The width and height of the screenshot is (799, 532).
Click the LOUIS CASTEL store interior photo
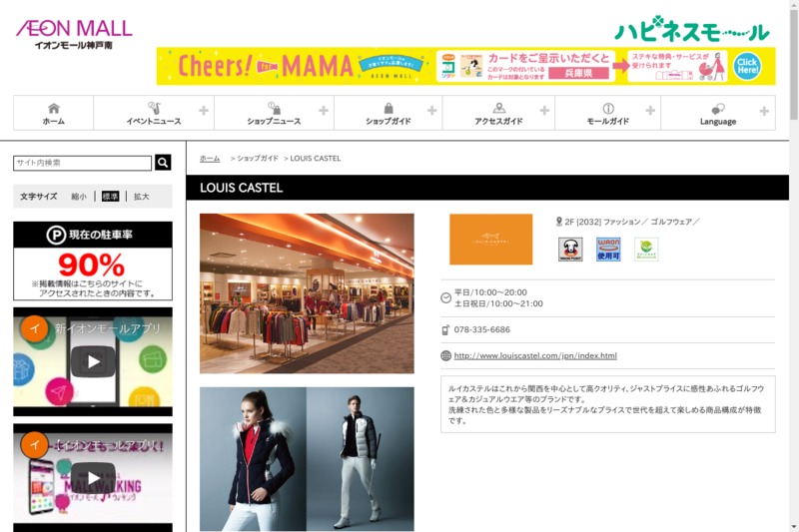tap(307, 293)
